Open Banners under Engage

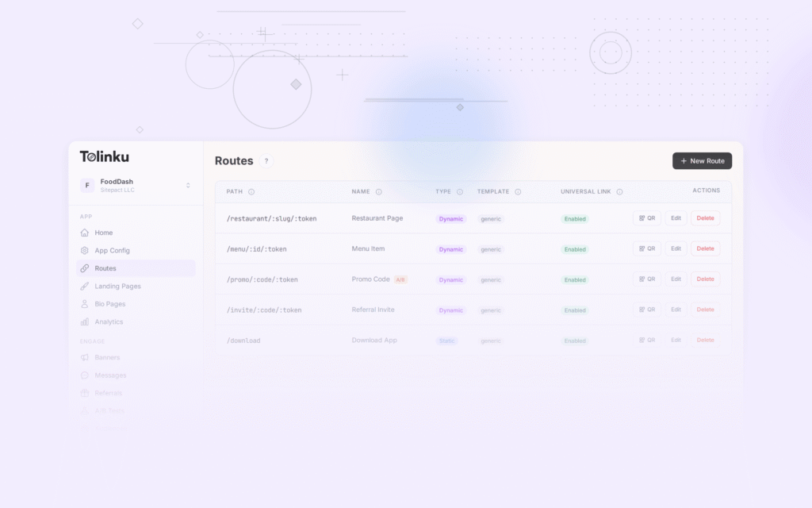[x=136, y=357]
